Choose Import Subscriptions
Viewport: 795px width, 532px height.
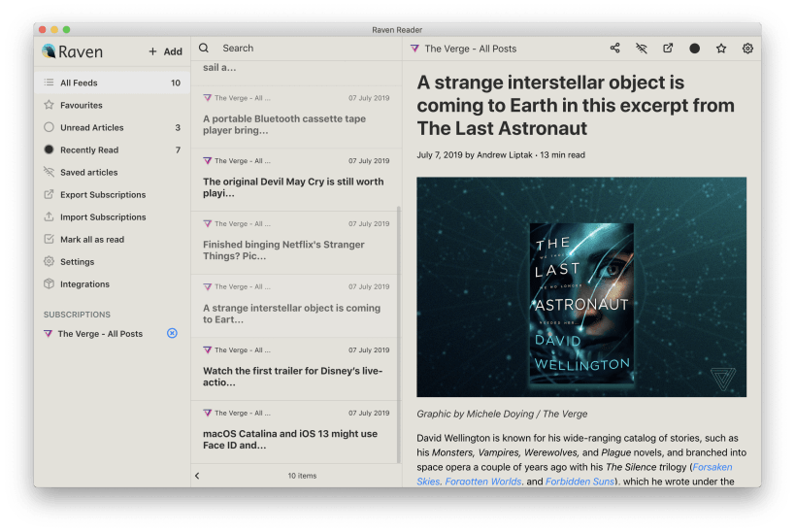pos(112,216)
